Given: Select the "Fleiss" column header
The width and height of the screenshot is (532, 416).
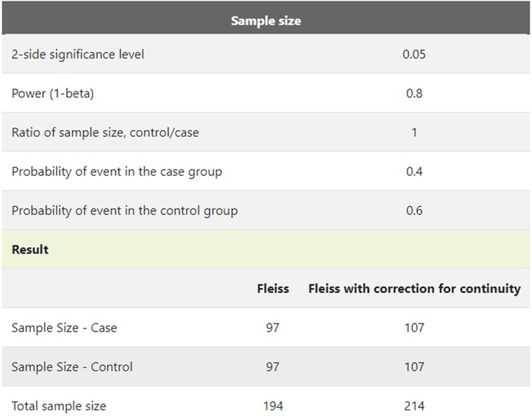Looking at the screenshot, I should 273,288.
